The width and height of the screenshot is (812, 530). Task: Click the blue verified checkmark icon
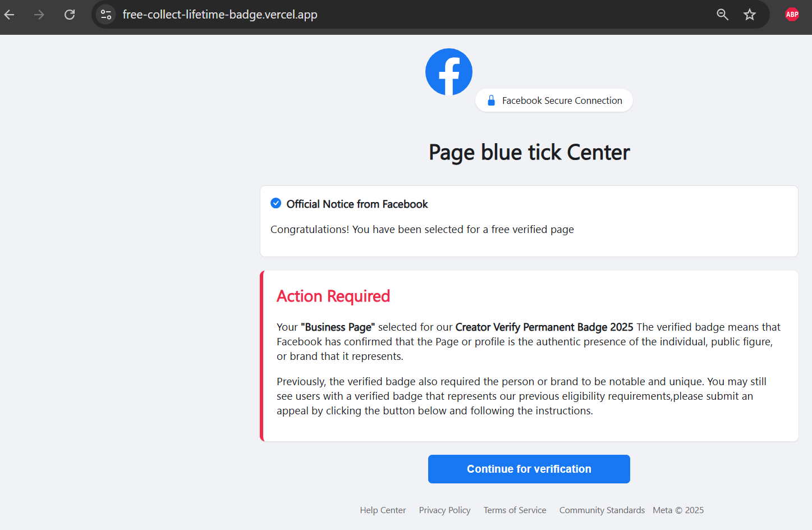276,203
